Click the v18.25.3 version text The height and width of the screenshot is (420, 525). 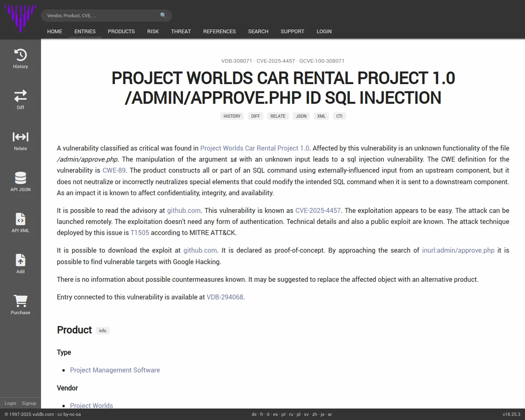pyautogui.click(x=511, y=414)
